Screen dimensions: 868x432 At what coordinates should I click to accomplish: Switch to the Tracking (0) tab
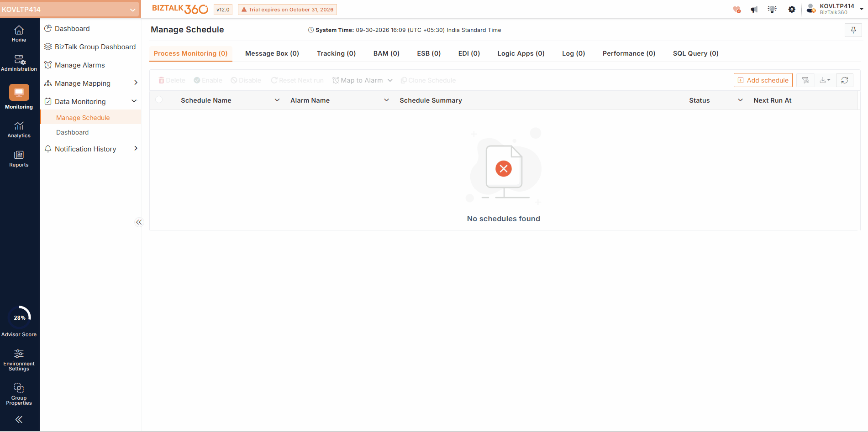(336, 53)
